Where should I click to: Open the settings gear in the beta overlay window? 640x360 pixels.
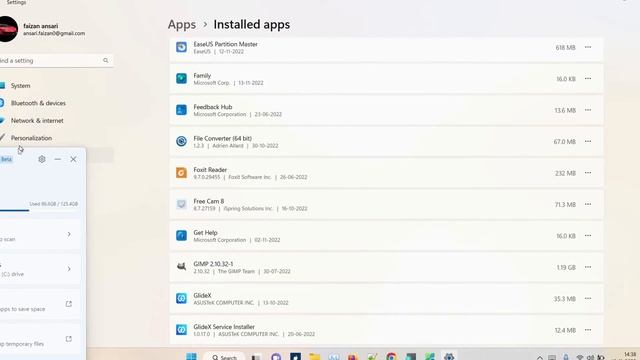click(x=42, y=159)
